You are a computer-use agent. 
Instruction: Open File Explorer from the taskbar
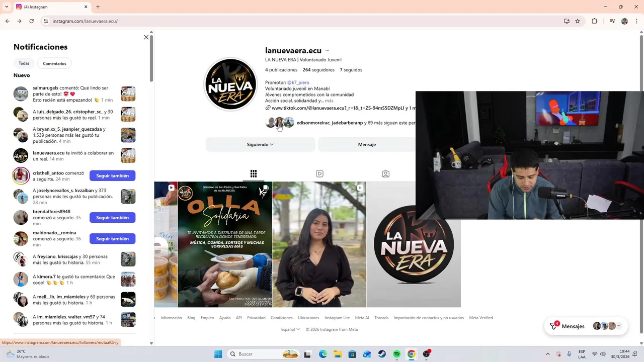pyautogui.click(x=338, y=354)
